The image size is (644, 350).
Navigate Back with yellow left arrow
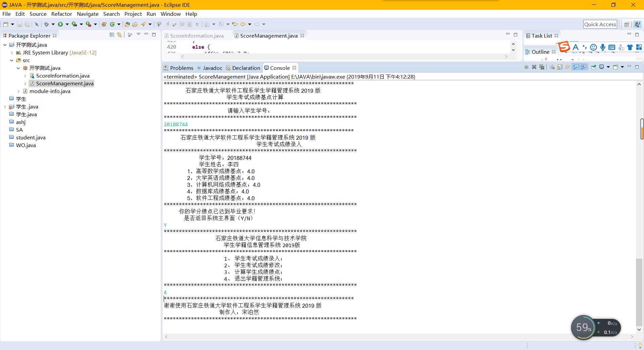point(243,24)
